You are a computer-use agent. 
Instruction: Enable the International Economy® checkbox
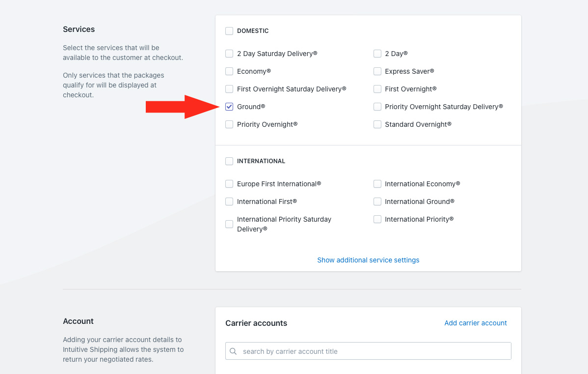377,184
